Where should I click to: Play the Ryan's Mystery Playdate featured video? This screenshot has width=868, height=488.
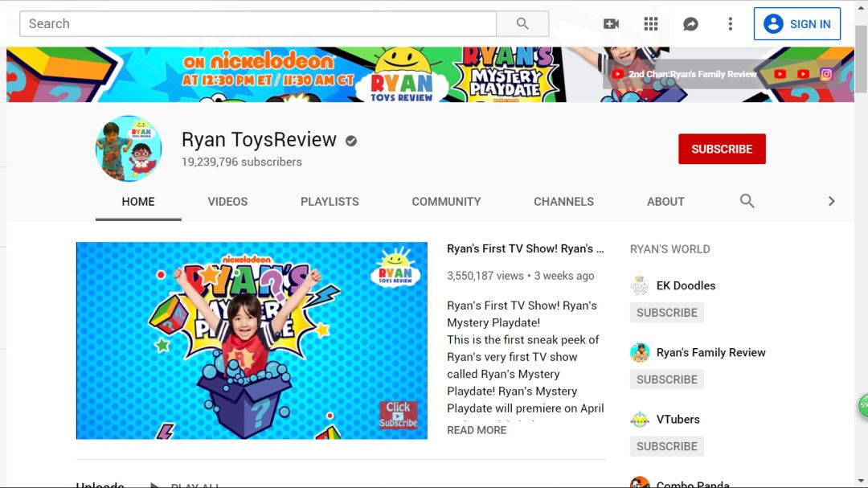point(252,341)
